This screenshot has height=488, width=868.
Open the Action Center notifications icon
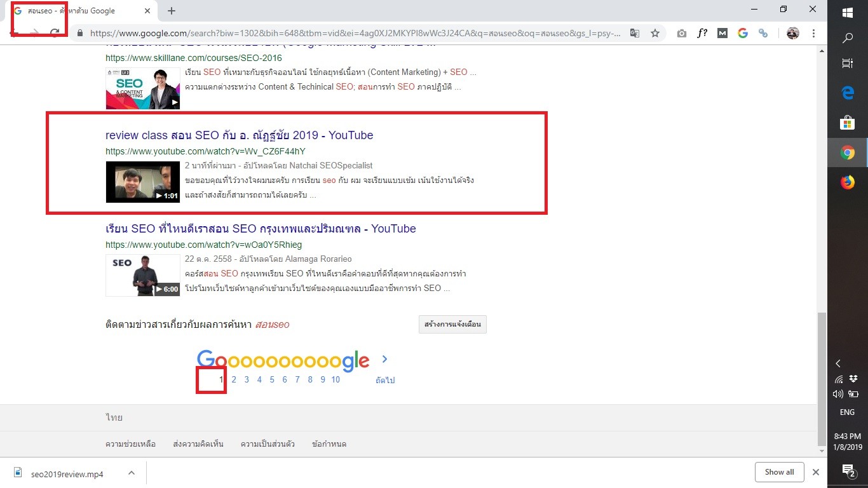[x=848, y=470]
